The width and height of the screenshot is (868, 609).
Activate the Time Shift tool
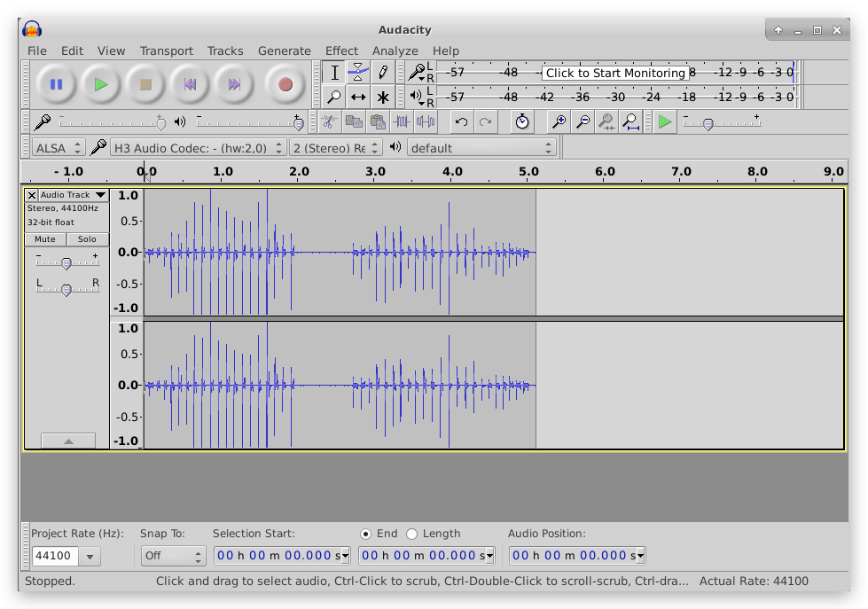[358, 97]
